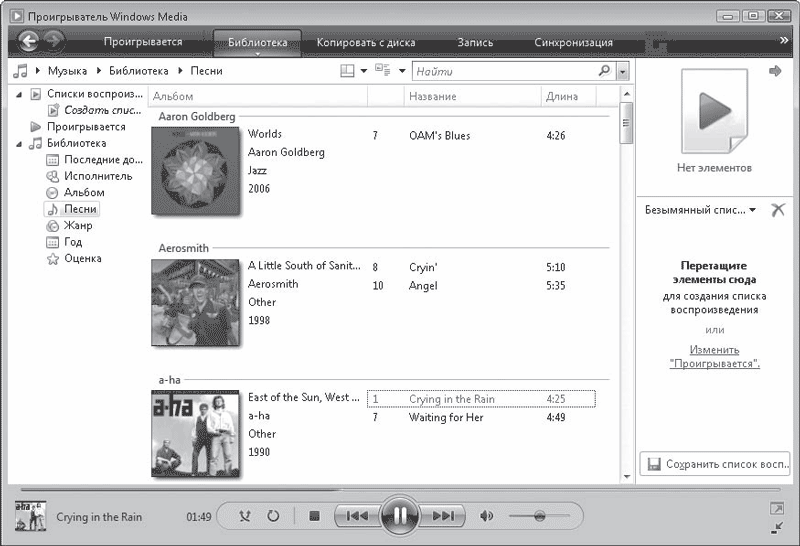Select the Aerosmith album cover thumbnail
Image resolution: width=800 pixels, height=546 pixels.
coord(196,302)
